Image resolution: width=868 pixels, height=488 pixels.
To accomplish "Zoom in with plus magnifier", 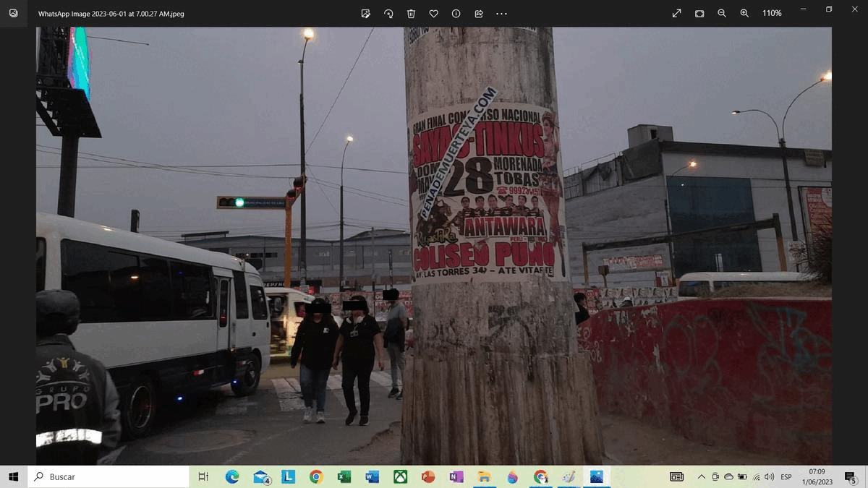I will tap(744, 13).
